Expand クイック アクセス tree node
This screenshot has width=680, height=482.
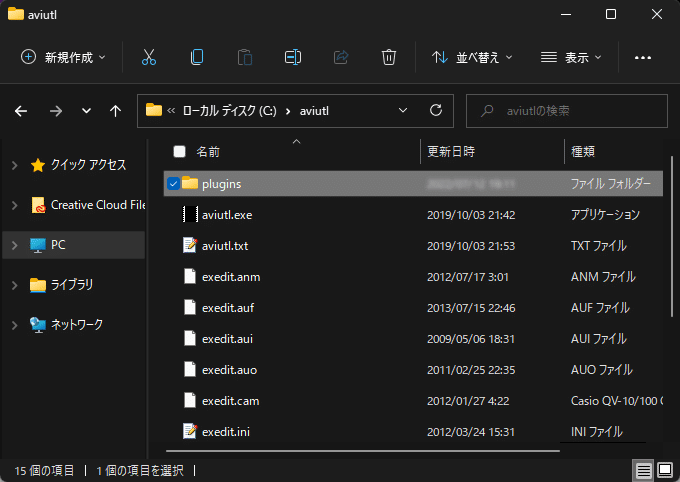tap(14, 165)
